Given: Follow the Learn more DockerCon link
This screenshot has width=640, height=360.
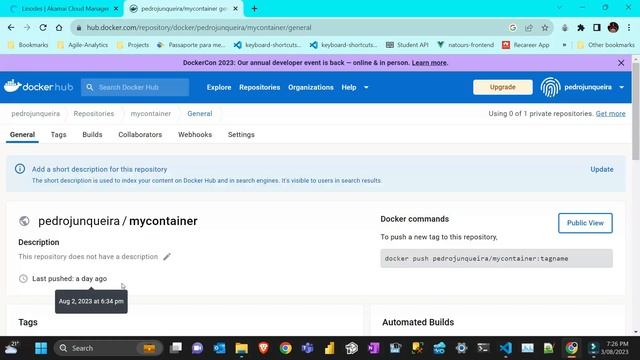Looking at the screenshot, I should pyautogui.click(x=429, y=63).
